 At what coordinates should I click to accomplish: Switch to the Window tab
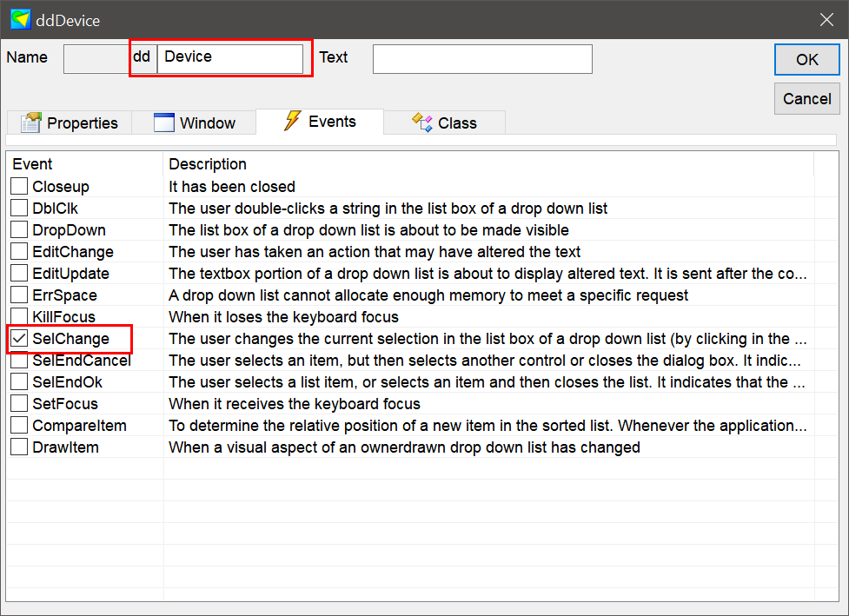[194, 123]
